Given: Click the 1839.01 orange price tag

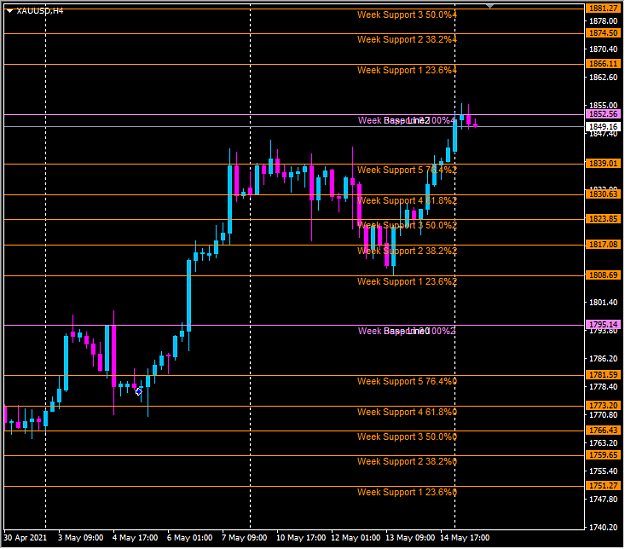Looking at the screenshot, I should [x=603, y=163].
